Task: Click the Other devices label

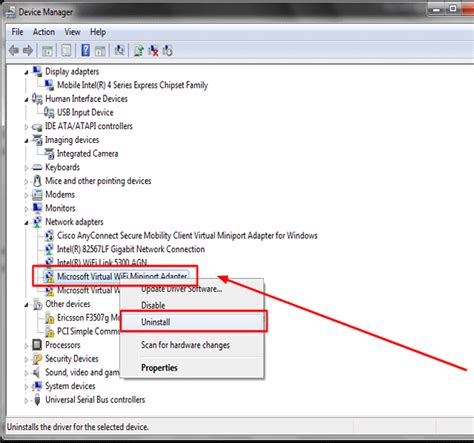Action: click(68, 304)
